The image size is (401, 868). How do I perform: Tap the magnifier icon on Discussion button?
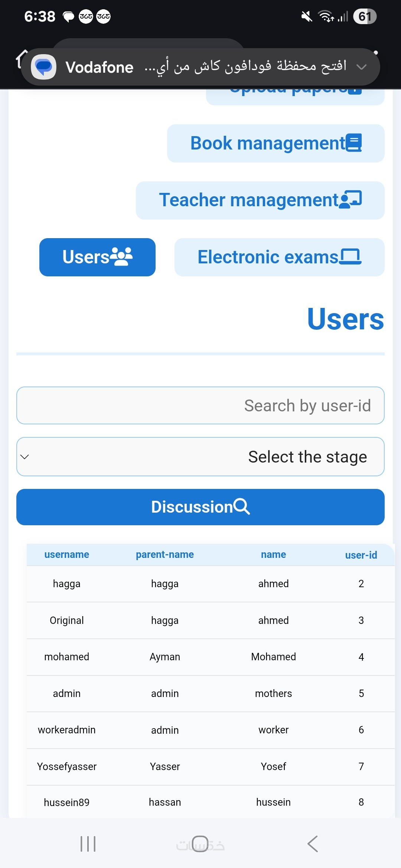pos(242,507)
